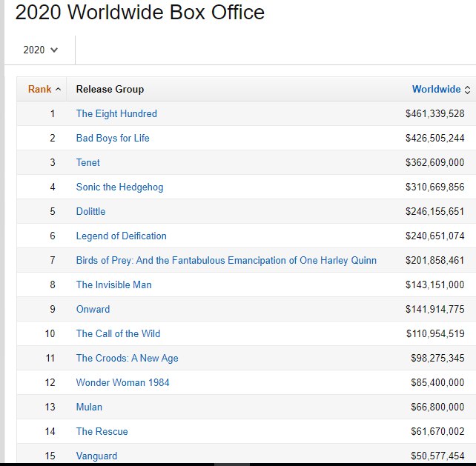Open the Vanguard movie link
The image size is (476, 466).
[x=96, y=456]
